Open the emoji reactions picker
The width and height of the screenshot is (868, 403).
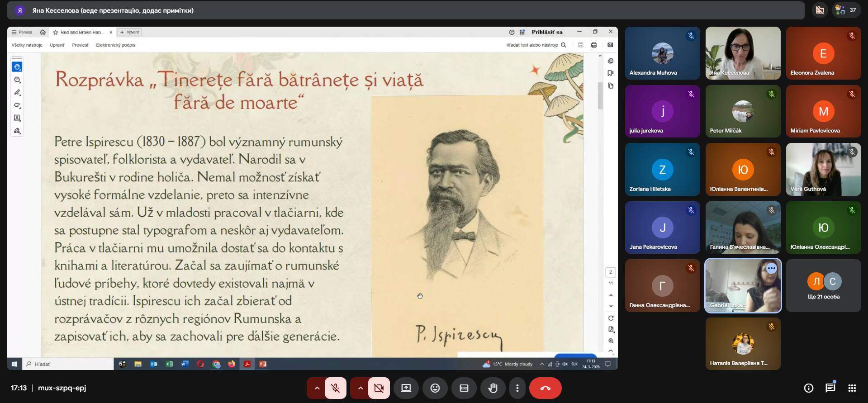point(435,388)
